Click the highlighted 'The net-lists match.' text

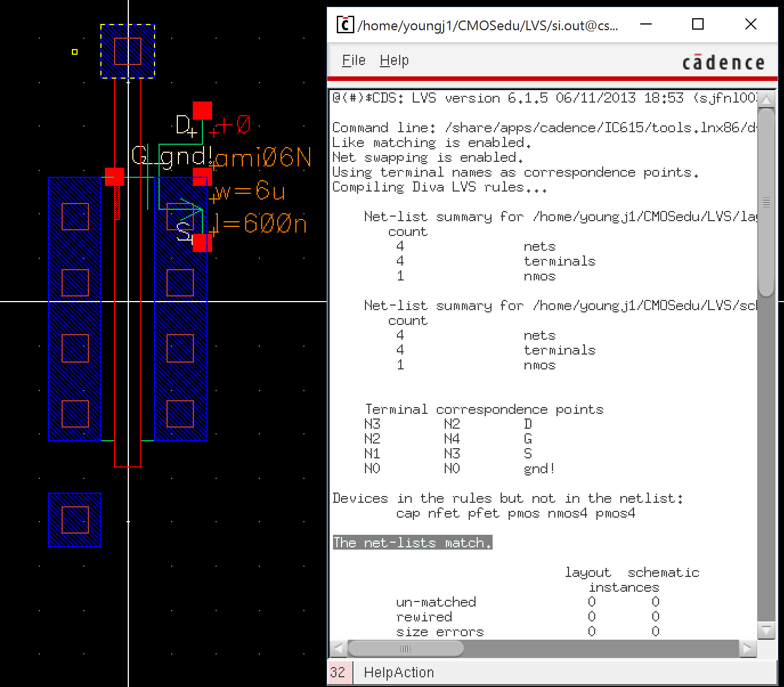(412, 543)
